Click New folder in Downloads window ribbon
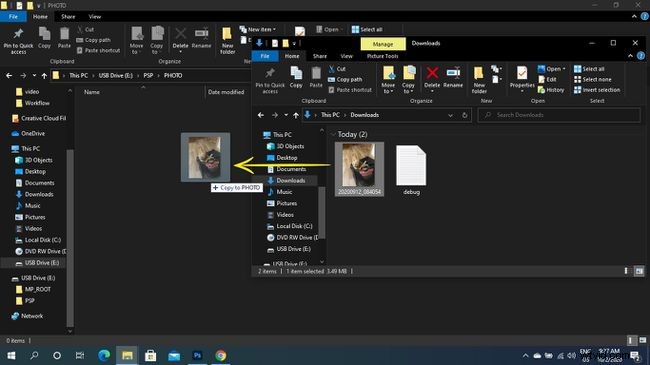 [479, 80]
